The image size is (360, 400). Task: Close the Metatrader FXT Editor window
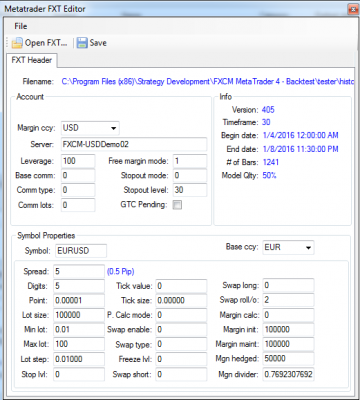pos(353,9)
